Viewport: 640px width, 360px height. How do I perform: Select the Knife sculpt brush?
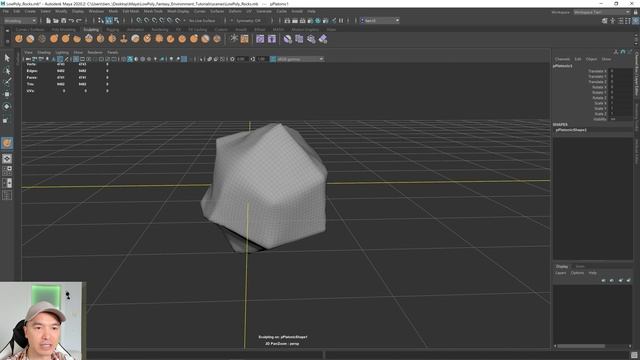point(170,39)
